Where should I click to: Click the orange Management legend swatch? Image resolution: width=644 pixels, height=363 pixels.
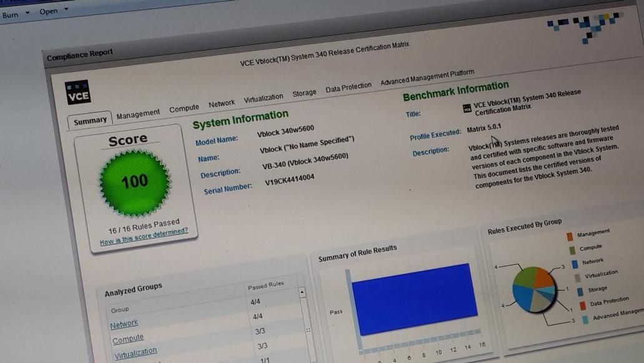[569, 236]
